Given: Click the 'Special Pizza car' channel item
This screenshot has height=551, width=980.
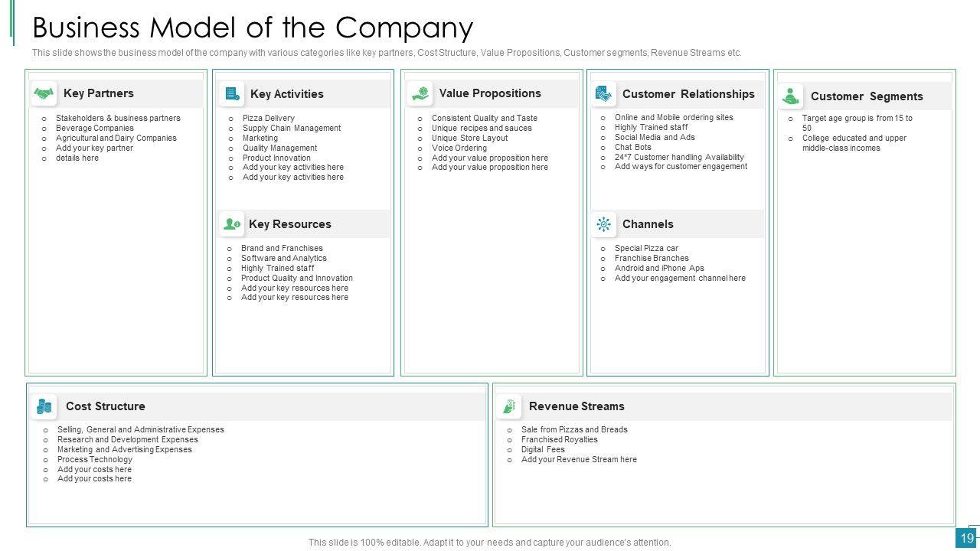Looking at the screenshot, I should [646, 249].
